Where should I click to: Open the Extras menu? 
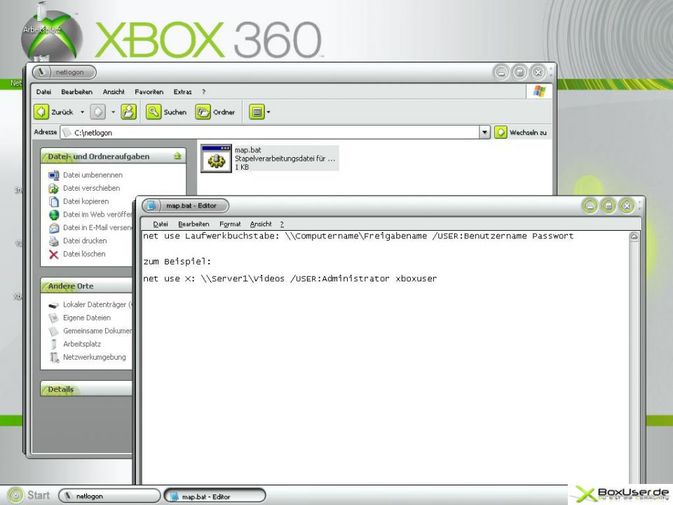(182, 92)
